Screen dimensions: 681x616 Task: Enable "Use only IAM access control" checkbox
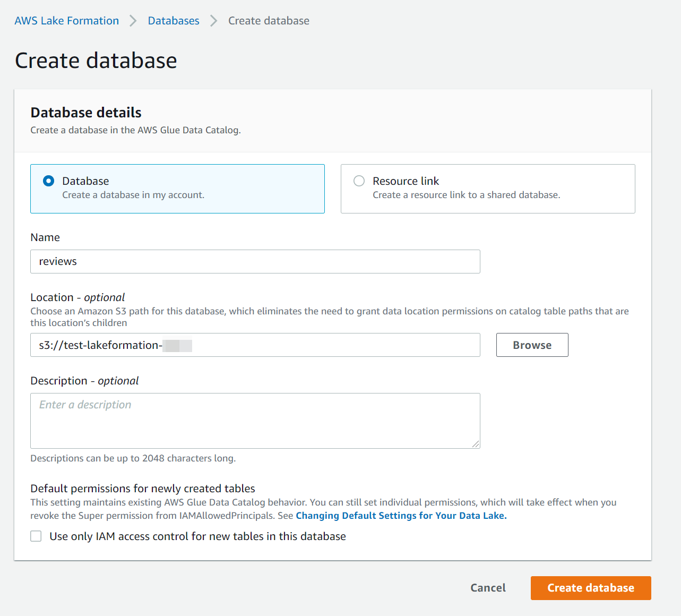coord(36,536)
